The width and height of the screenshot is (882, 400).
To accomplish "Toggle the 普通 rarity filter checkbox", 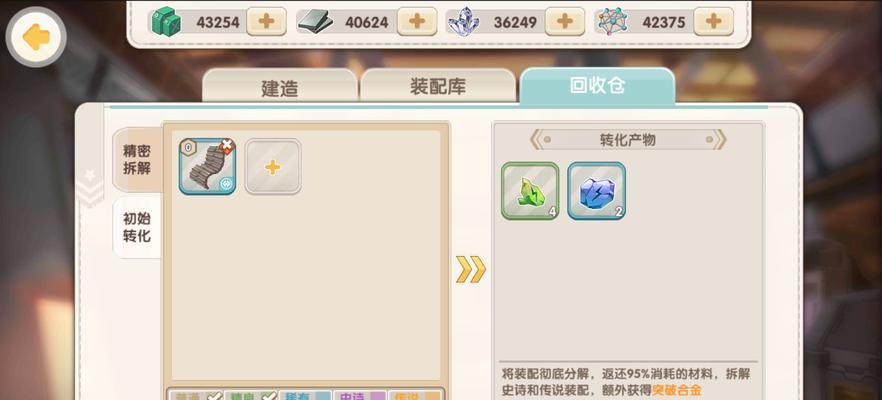I will (195, 395).
